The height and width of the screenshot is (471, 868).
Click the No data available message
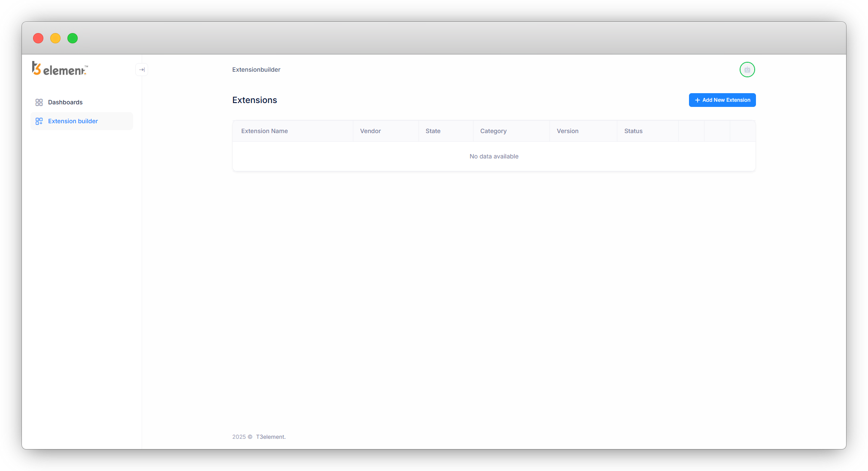pyautogui.click(x=494, y=156)
